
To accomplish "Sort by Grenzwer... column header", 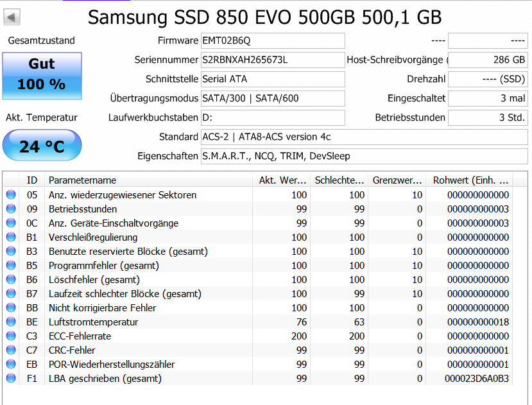I will 397,180.
